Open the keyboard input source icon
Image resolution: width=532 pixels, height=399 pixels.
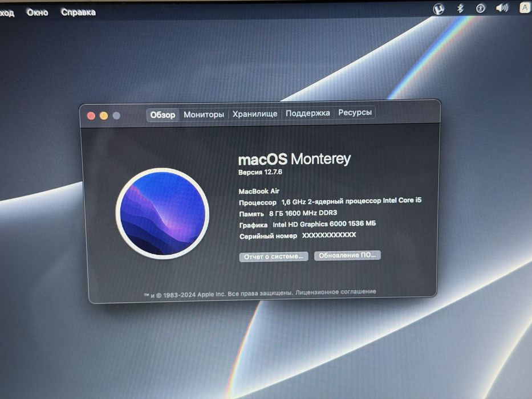point(525,7)
